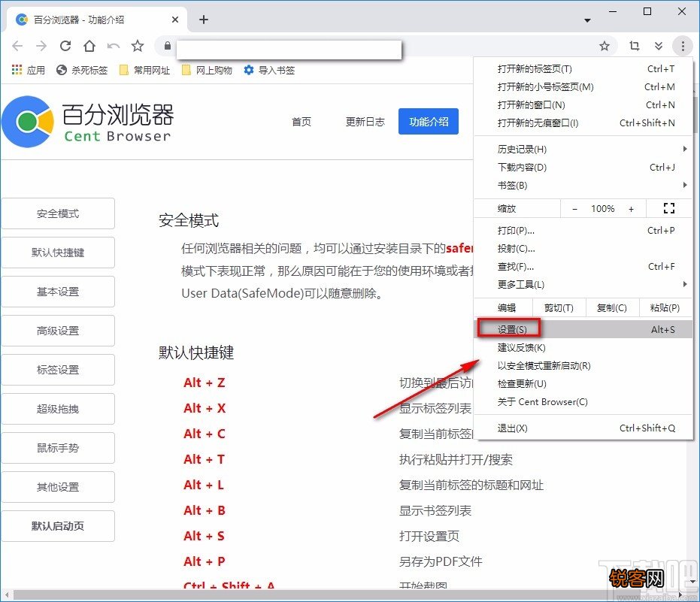This screenshot has width=700, height=602.
Task: Choose 检查更新(U) menu item
Action: point(583,384)
